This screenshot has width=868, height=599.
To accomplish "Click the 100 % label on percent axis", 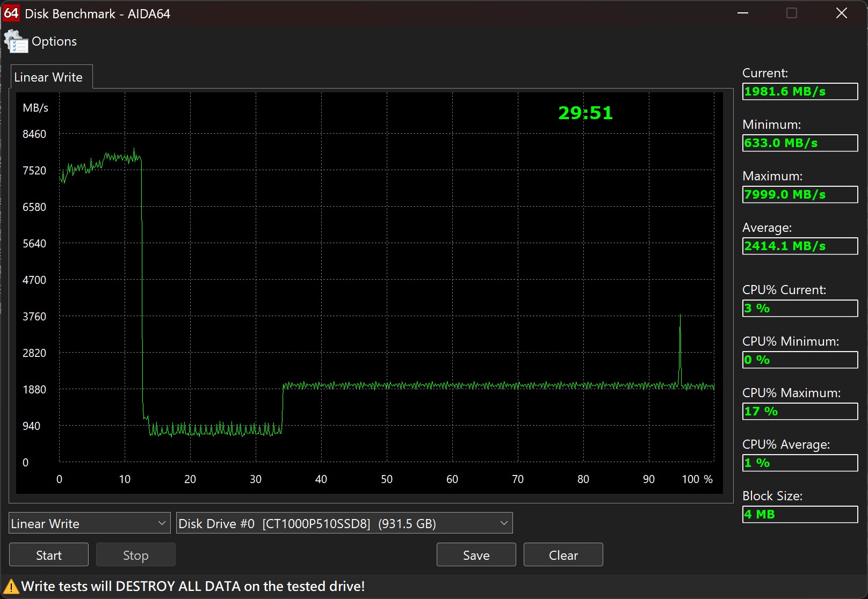I will [x=697, y=479].
